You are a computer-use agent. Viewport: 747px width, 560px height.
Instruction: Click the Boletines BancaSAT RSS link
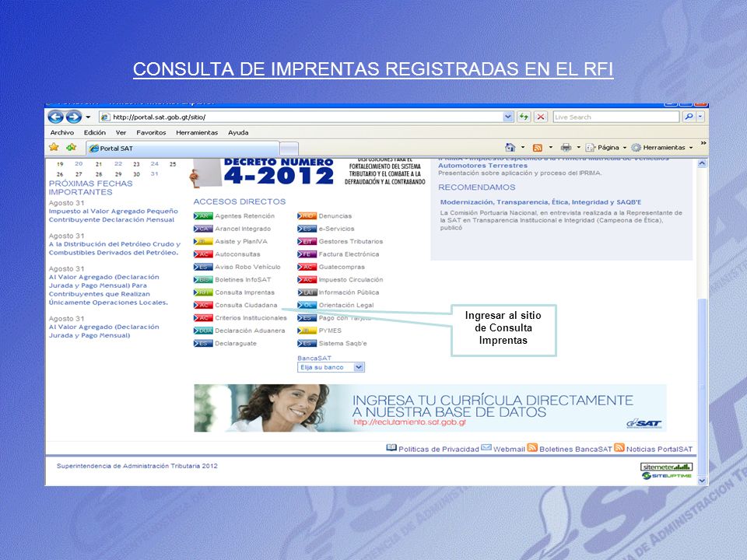575,449
